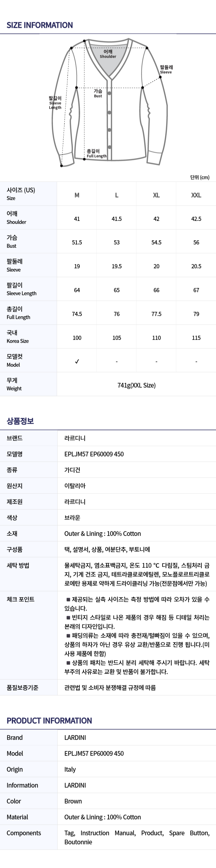The image size is (216, 868).
Task: Click the Bust label on the cardigan diagram
Action: [x=98, y=93]
